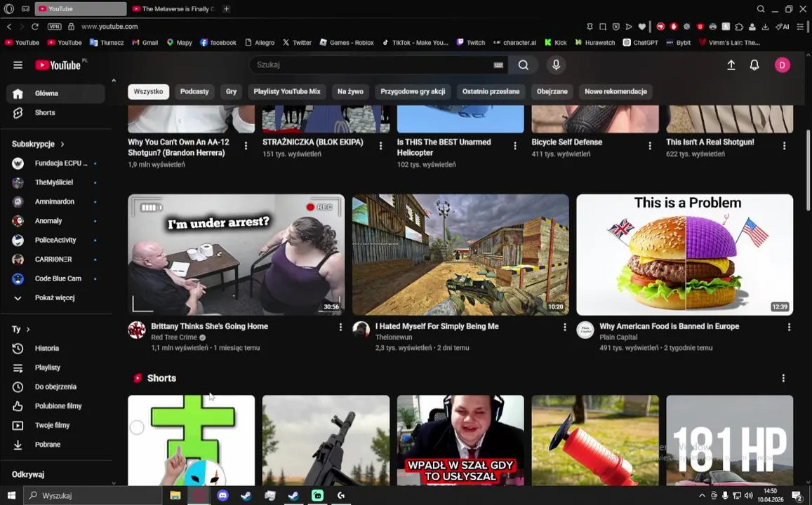Open the notifications bell
This screenshot has width=812, height=505.
[x=754, y=65]
